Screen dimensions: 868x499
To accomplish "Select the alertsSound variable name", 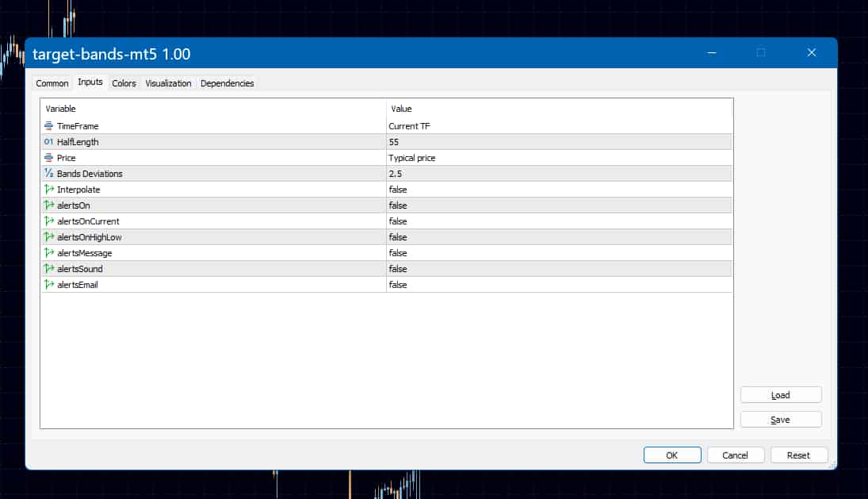I will tap(80, 269).
